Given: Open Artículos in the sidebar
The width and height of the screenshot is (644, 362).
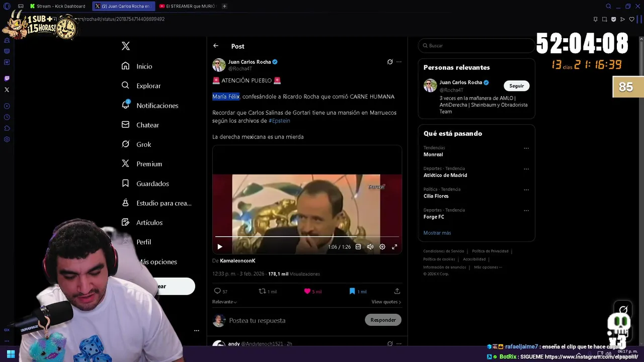Looking at the screenshot, I should [x=142, y=222].
